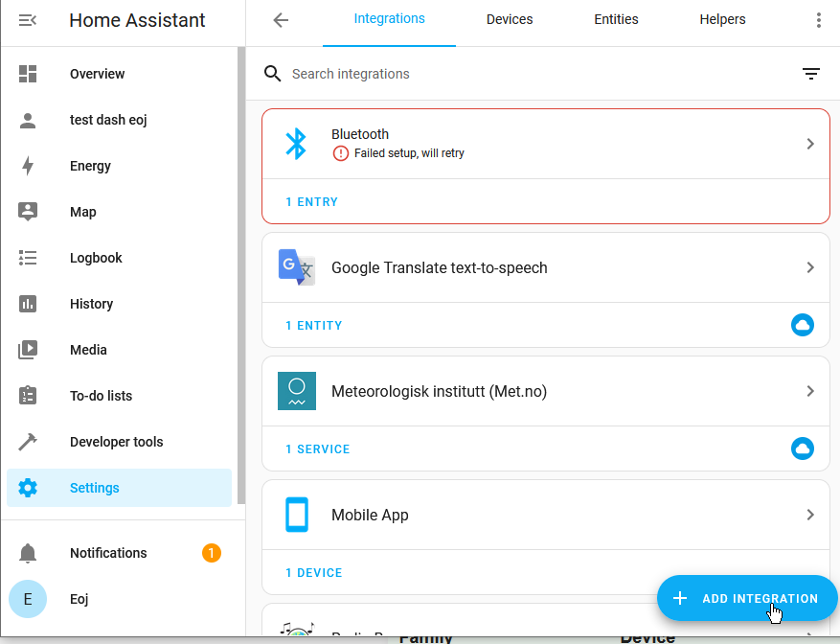Switch to the Integrations tab
The image size is (840, 644).
(390, 19)
